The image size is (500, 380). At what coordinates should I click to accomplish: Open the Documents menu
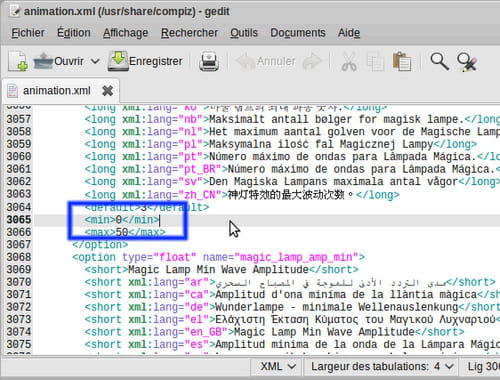tap(298, 33)
